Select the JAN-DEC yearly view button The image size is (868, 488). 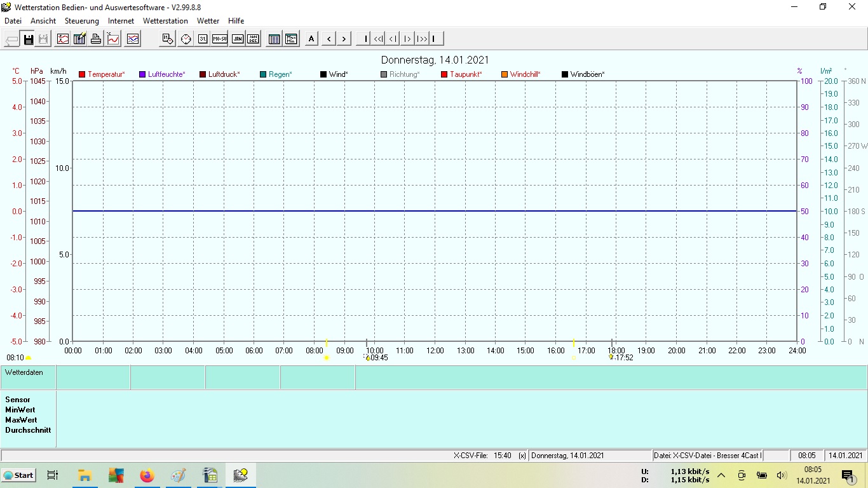click(x=253, y=39)
